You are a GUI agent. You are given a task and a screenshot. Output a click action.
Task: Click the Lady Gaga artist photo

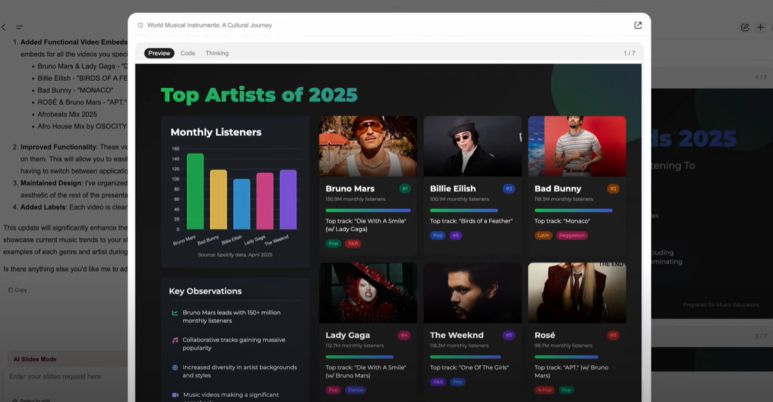pyautogui.click(x=368, y=293)
